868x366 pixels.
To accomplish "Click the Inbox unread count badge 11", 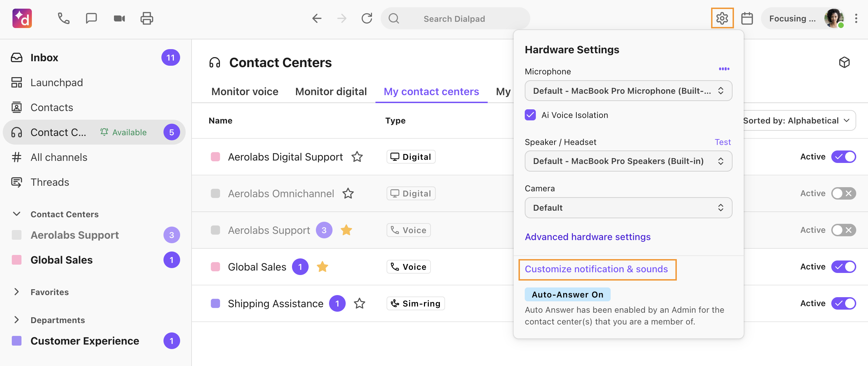I will point(170,57).
